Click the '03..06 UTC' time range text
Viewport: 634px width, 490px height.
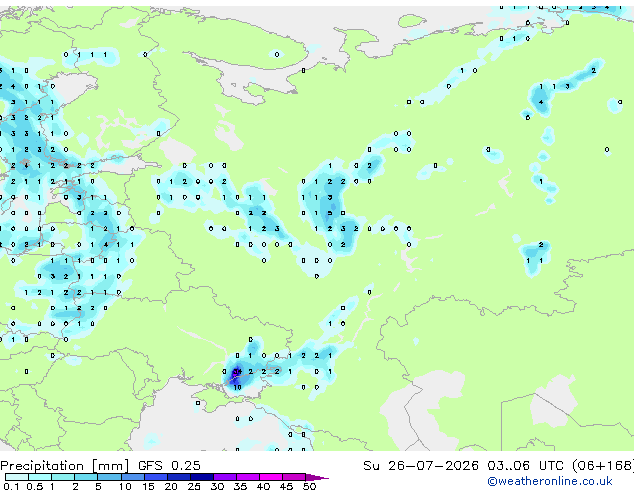pos(525,466)
